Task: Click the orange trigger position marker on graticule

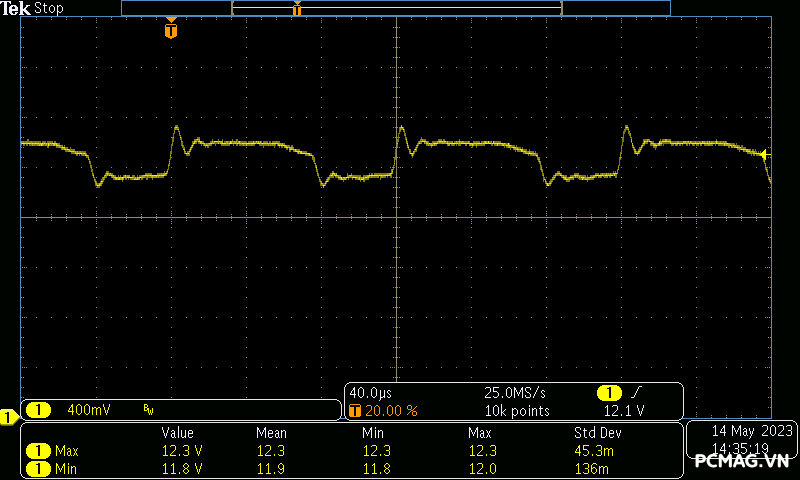Action: 171,30
